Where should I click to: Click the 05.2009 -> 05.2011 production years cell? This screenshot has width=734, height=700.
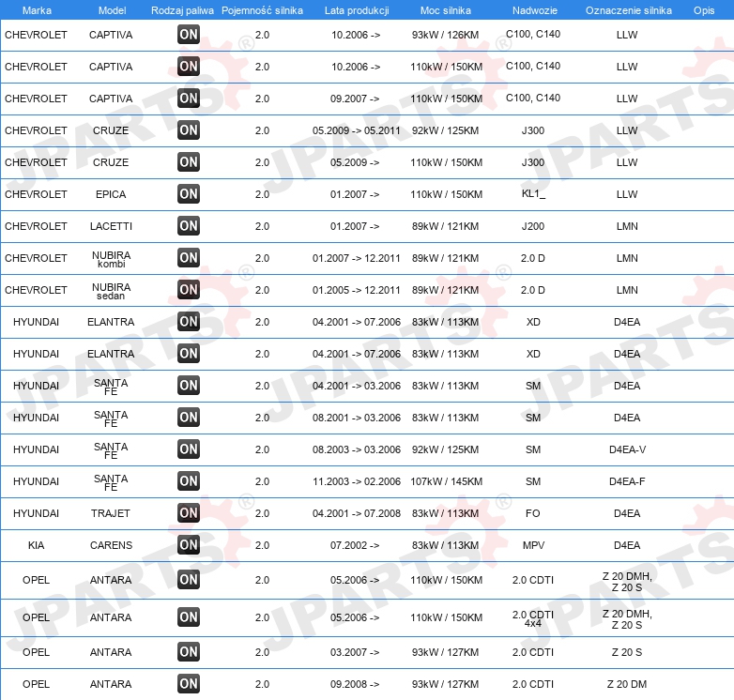357,130
